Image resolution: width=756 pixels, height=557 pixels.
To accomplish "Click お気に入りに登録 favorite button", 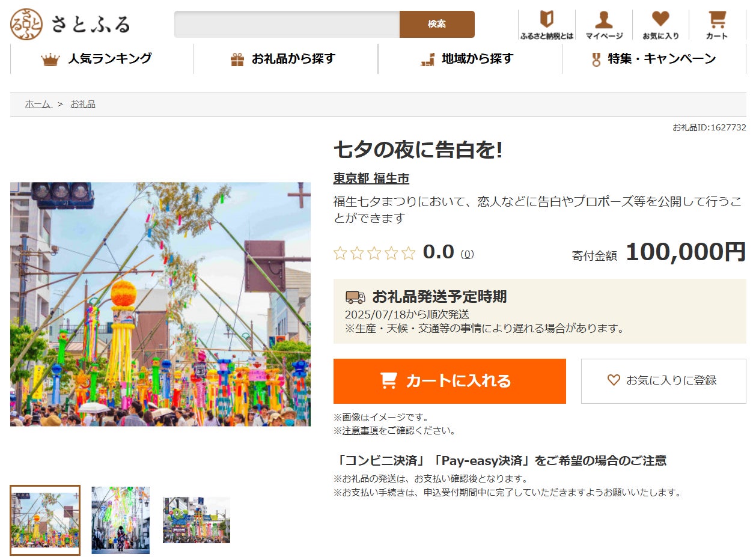I will (663, 381).
